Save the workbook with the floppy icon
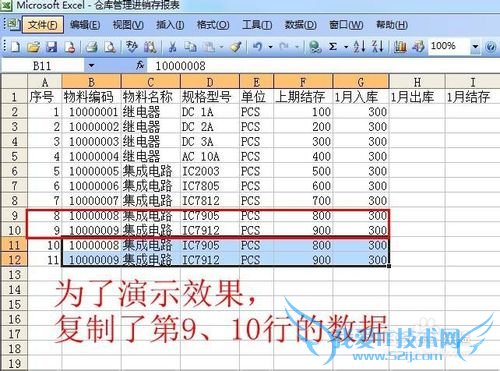The image size is (500, 371). [51, 47]
